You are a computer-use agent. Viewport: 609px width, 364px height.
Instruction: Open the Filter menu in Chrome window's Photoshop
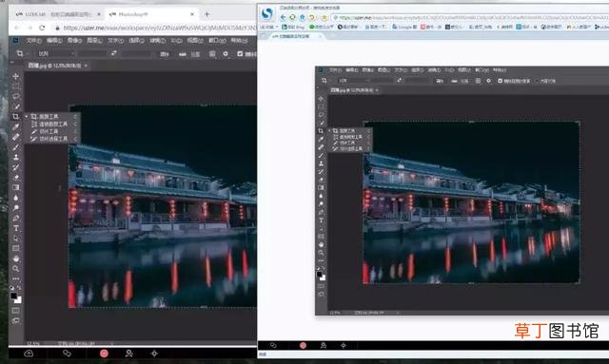(157, 40)
